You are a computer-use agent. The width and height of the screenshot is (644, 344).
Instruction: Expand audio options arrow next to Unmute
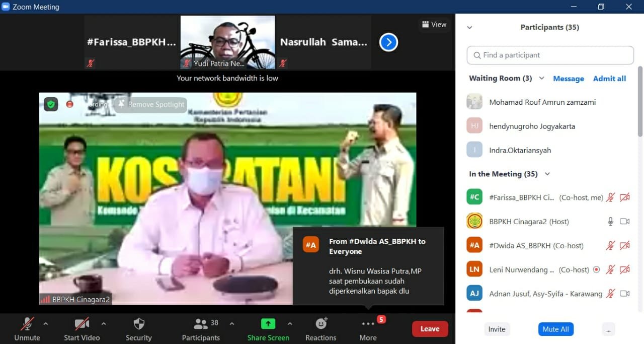(x=46, y=324)
